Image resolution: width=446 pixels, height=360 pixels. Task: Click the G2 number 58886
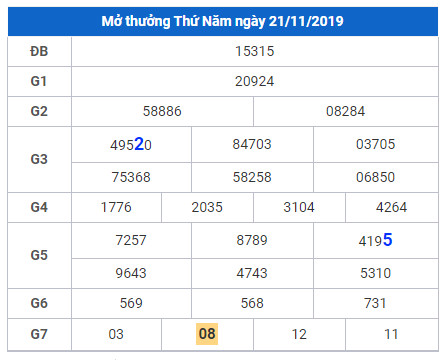point(162,111)
